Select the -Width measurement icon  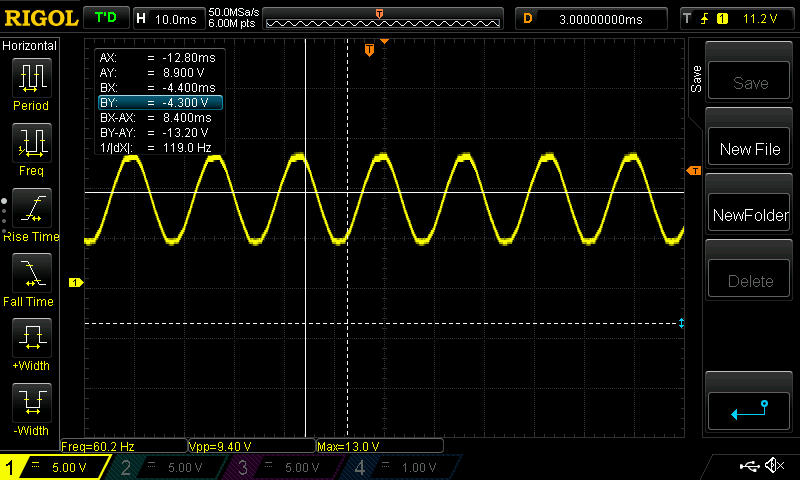pos(32,402)
